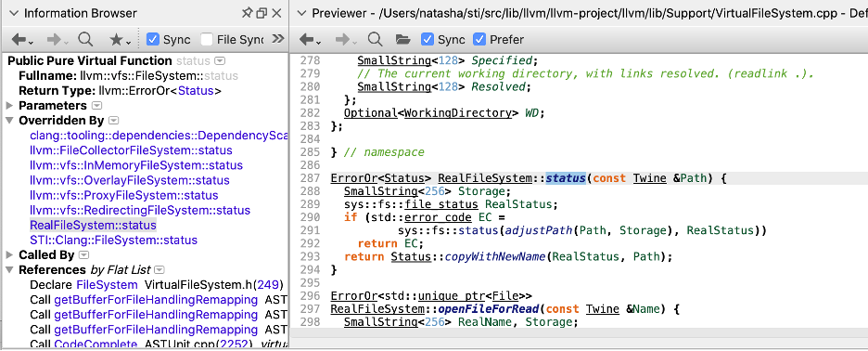Open References by Flat List dropdown
The image size is (868, 351).
[x=159, y=270]
